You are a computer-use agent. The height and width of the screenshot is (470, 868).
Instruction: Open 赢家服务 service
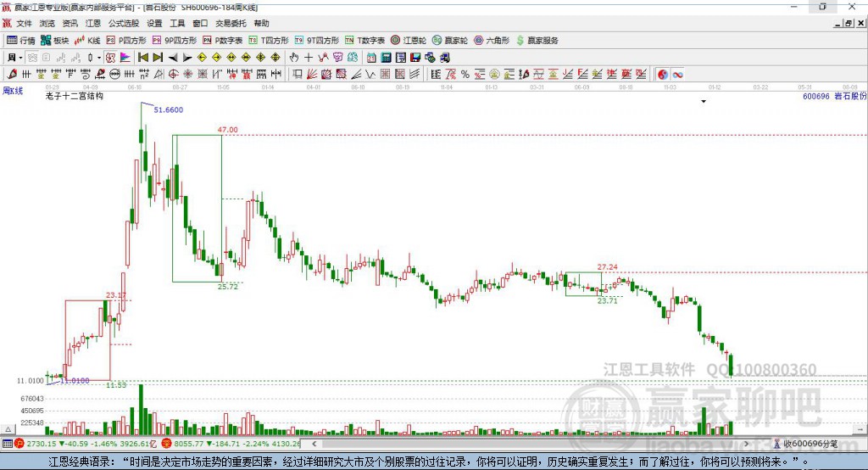click(537, 41)
